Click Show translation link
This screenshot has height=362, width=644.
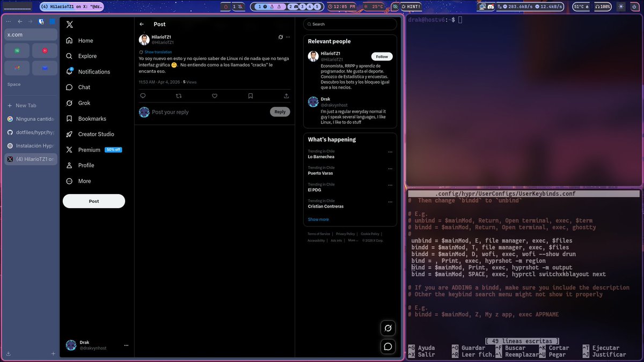pyautogui.click(x=158, y=52)
